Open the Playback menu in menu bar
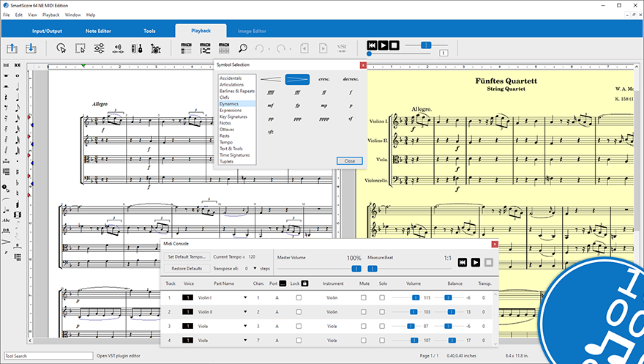This screenshot has width=644, height=364. (51, 15)
